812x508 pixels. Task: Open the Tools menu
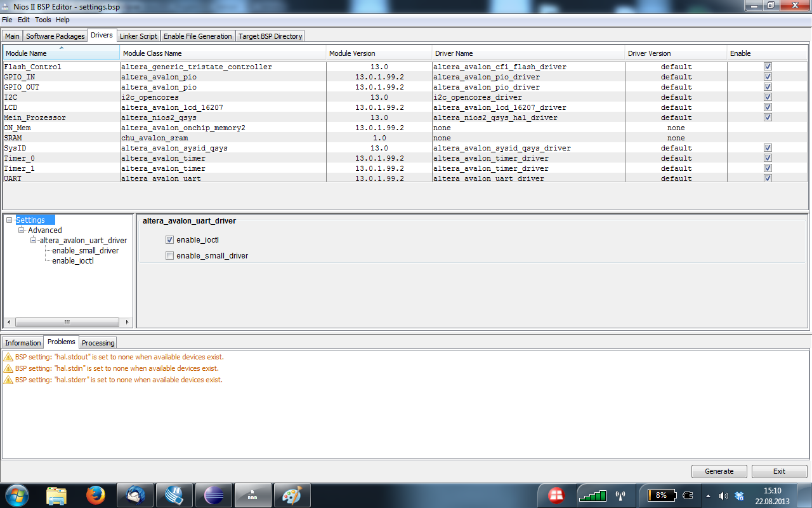[43, 20]
